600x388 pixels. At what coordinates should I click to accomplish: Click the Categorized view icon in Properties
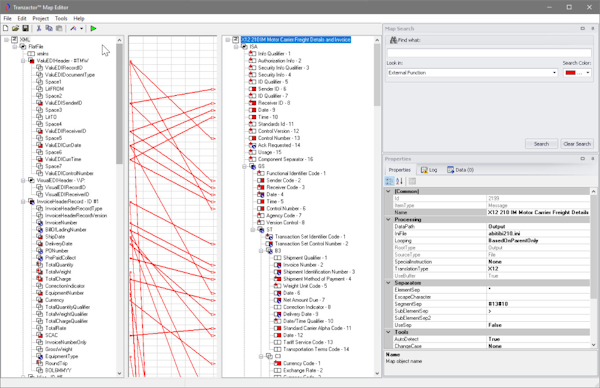pos(389,181)
